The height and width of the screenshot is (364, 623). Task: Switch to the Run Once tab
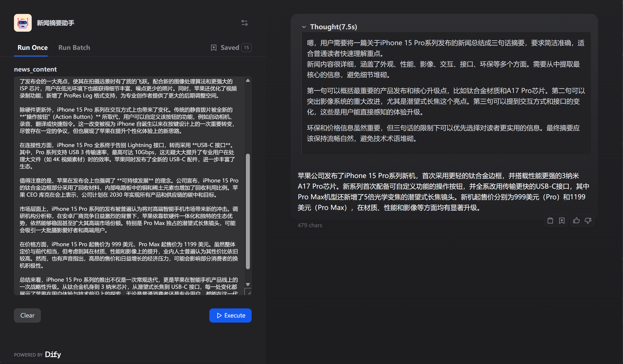[33, 47]
